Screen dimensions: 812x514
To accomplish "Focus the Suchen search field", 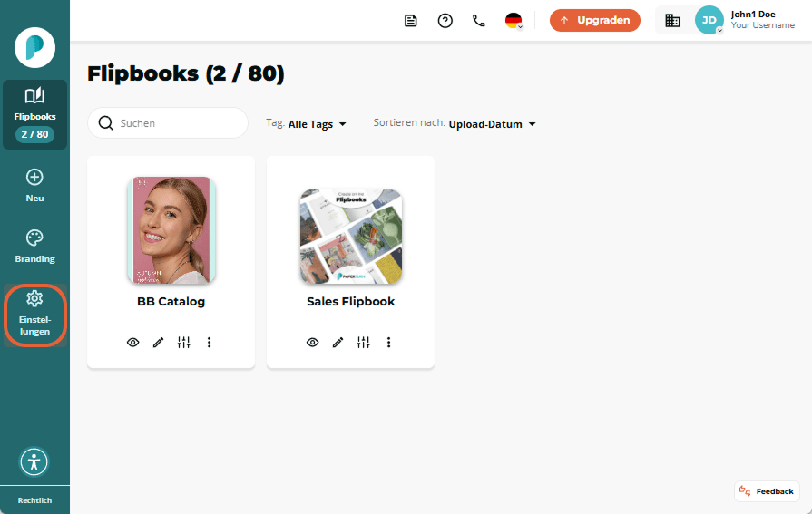I will (x=168, y=123).
